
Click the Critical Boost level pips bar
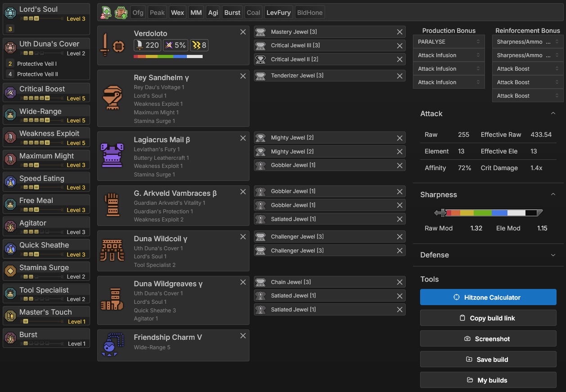pyautogui.click(x=42, y=98)
